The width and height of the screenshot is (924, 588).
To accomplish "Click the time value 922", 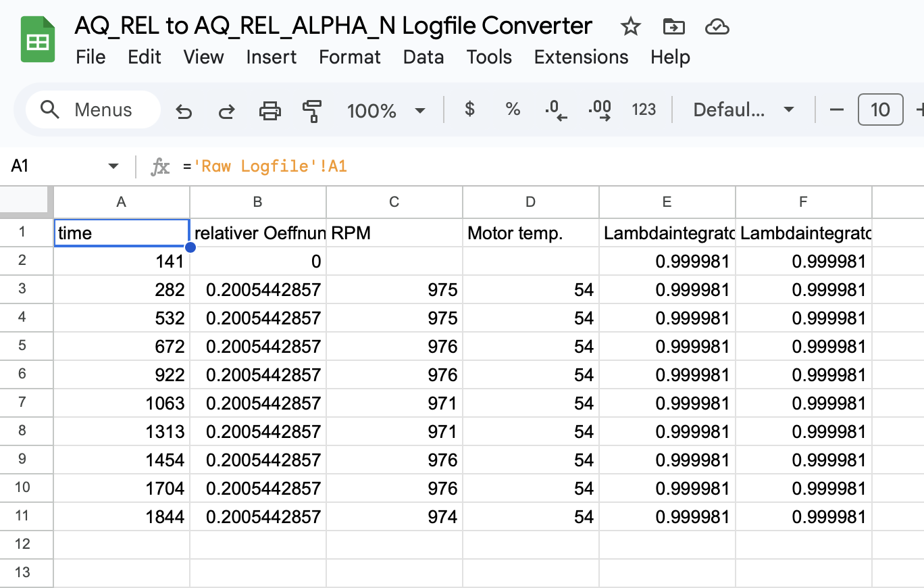I will click(122, 375).
